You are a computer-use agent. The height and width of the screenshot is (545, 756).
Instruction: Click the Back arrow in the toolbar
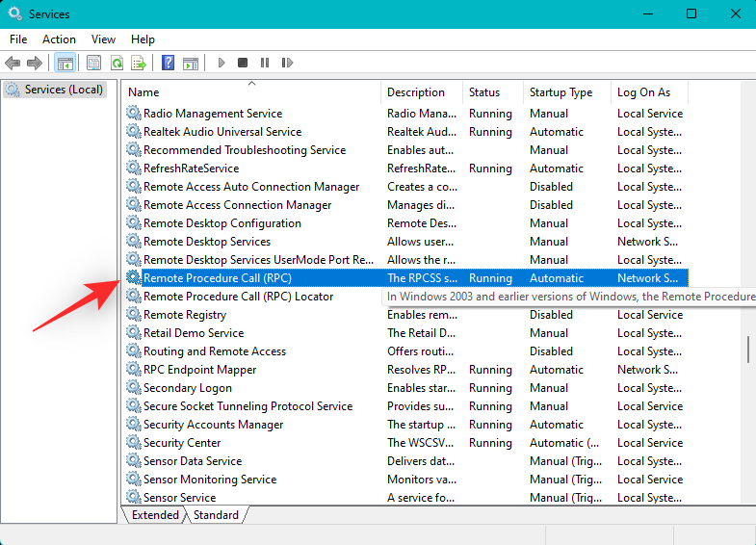[13, 64]
